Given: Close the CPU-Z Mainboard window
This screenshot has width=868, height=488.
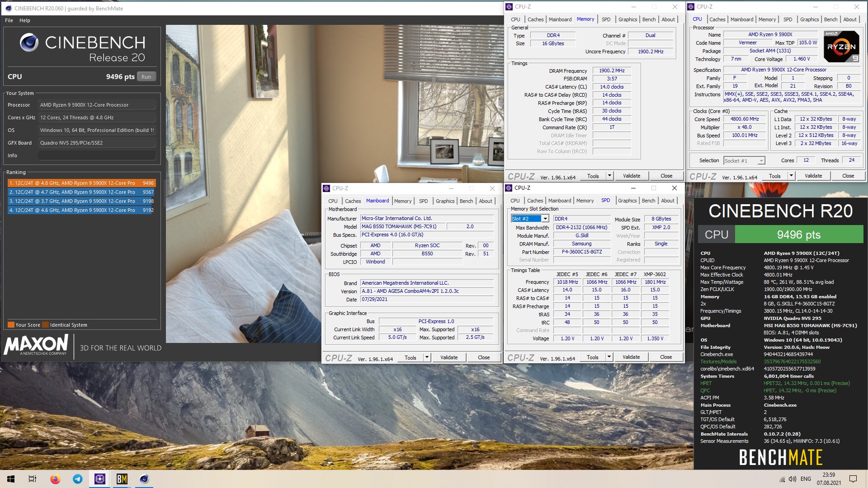Looking at the screenshot, I should 492,188.
